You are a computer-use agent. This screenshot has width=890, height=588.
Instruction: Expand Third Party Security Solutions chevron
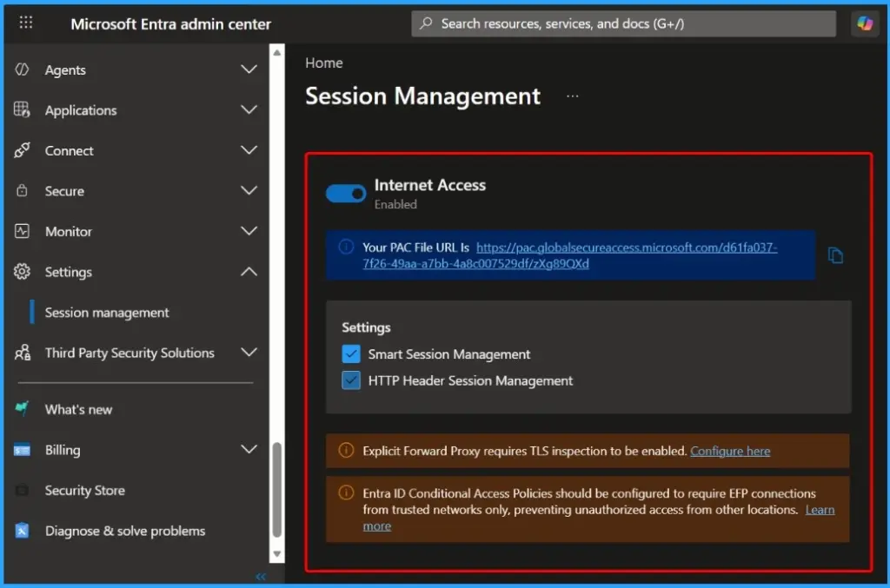pos(249,352)
